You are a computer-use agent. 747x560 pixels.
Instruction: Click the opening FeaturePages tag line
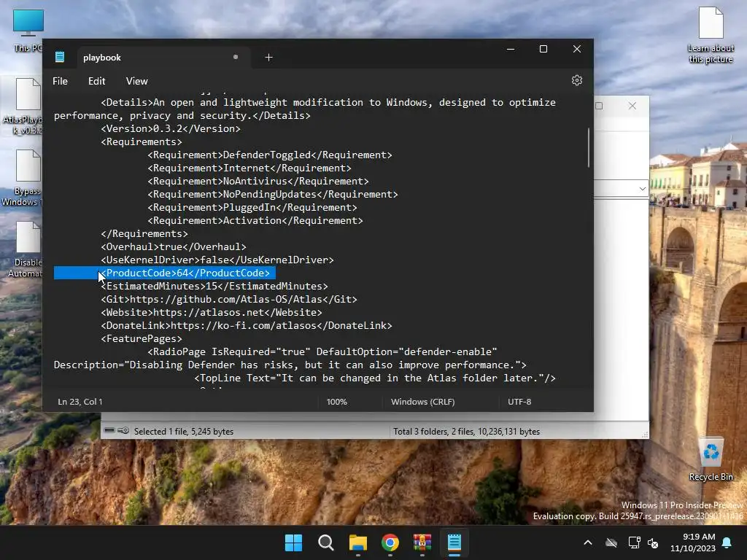coord(142,339)
